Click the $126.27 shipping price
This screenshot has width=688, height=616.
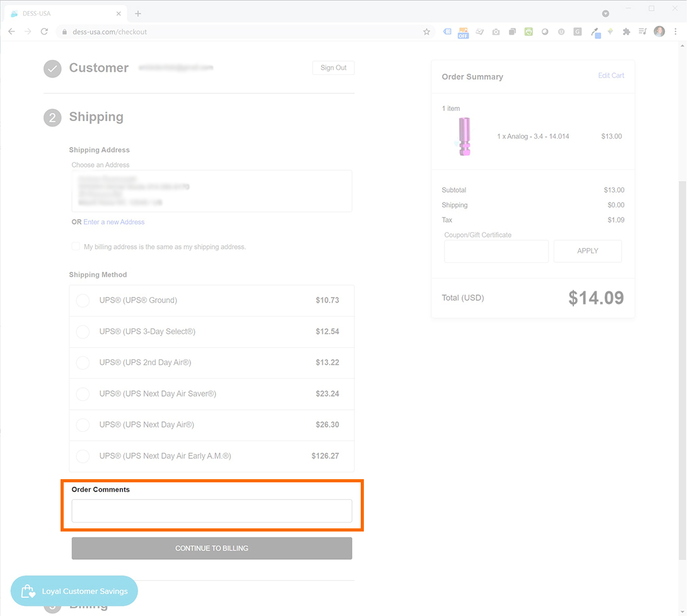pos(325,456)
